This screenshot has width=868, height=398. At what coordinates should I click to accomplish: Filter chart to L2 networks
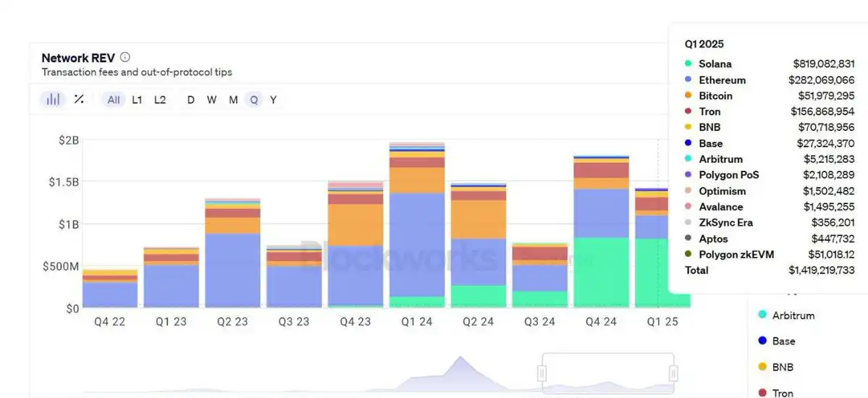click(160, 100)
